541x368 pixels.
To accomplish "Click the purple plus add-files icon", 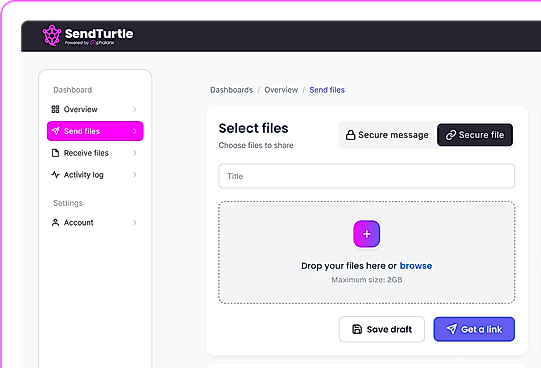I will coord(367,234).
